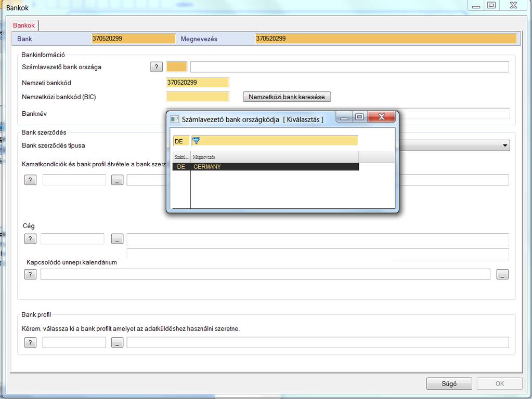Click the Száml... column header
This screenshot has height=399, width=532.
(181, 157)
